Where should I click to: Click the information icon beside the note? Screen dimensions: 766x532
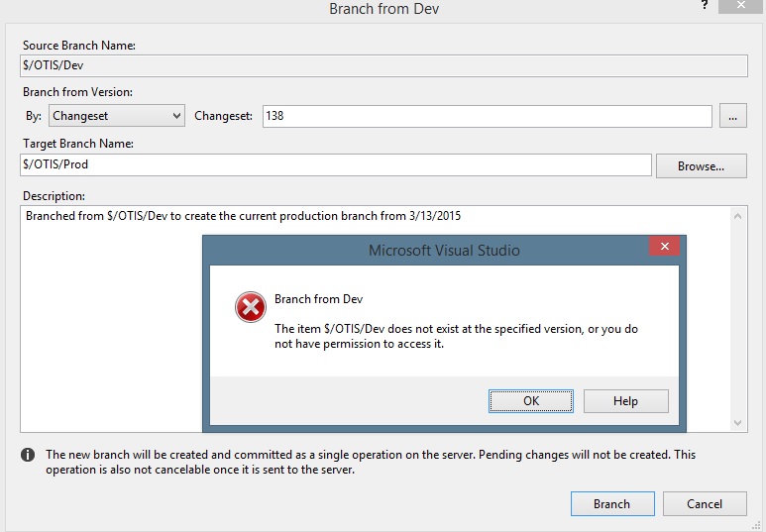[x=28, y=455]
